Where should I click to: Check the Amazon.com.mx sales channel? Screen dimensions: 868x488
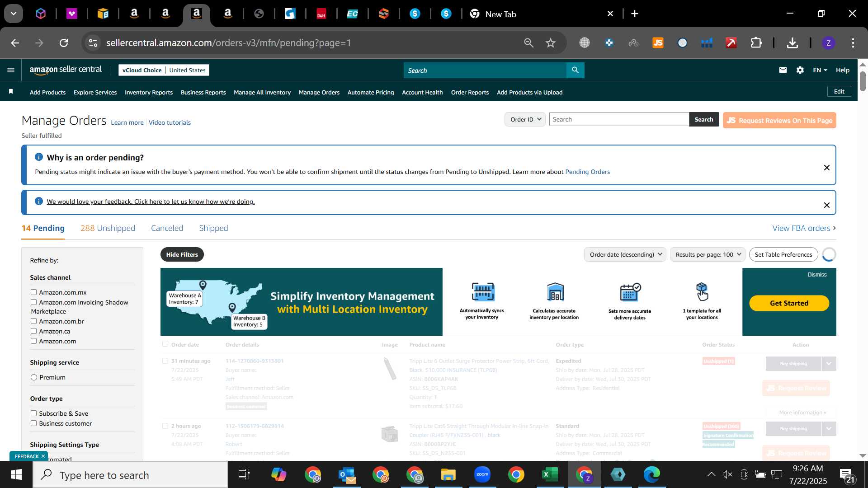[33, 292]
